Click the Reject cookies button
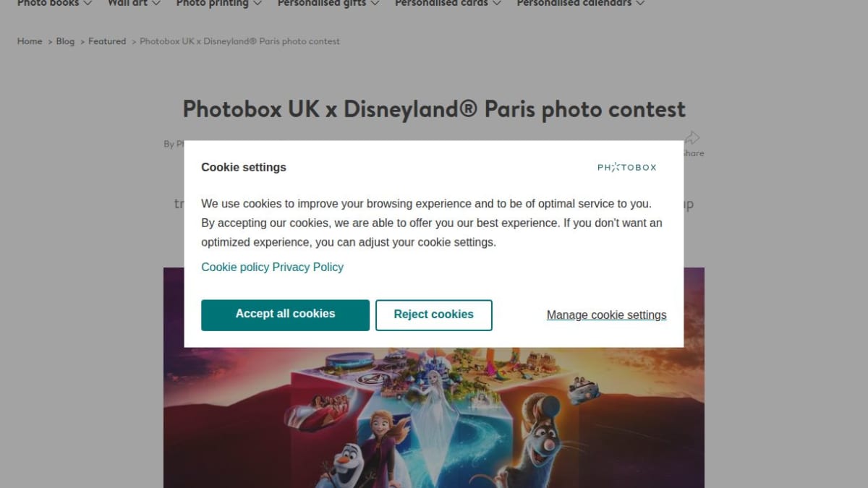868x488 pixels. pyautogui.click(x=434, y=314)
